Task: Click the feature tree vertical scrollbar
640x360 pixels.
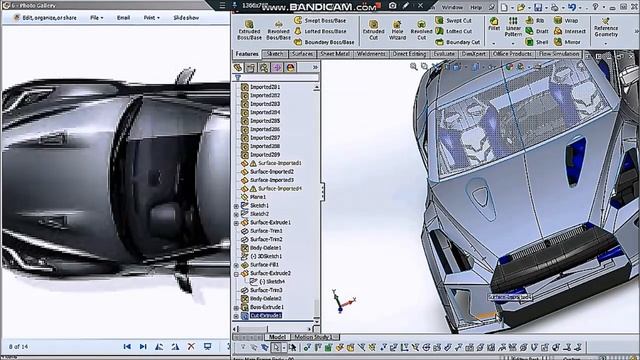Action: tap(316, 202)
